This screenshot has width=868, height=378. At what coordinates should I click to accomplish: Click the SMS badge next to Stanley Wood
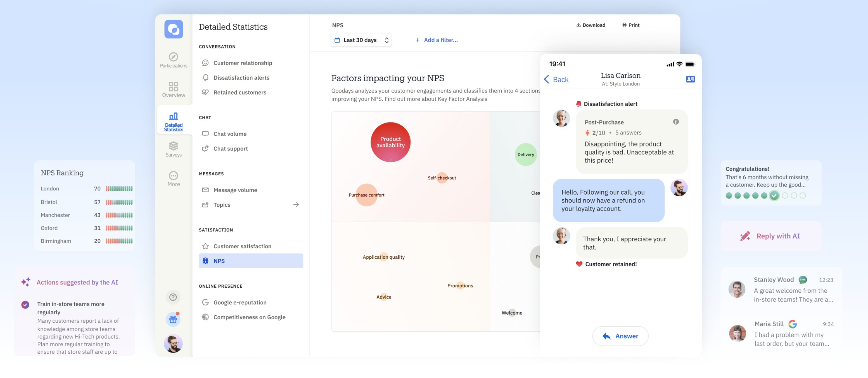(x=803, y=280)
